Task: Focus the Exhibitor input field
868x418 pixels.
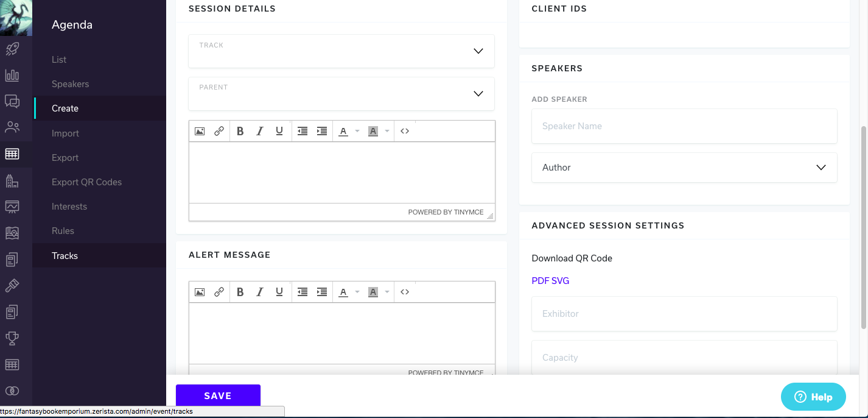Action: pos(684,314)
